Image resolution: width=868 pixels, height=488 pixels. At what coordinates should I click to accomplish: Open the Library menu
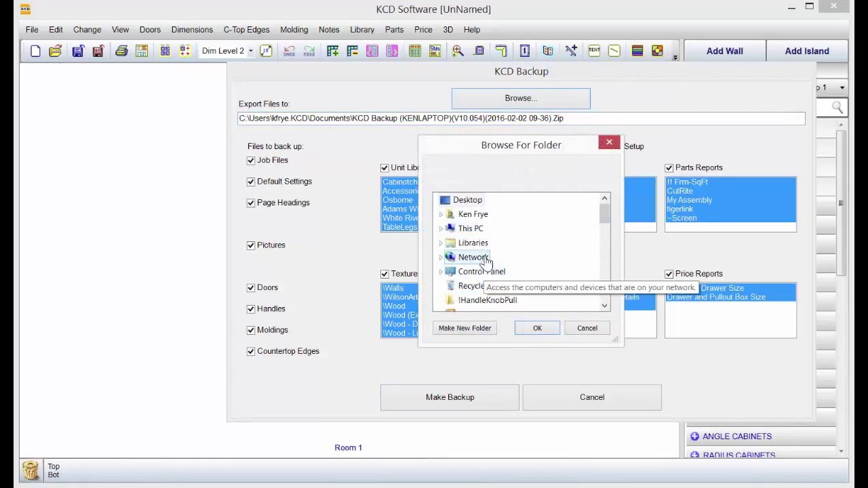(x=362, y=30)
